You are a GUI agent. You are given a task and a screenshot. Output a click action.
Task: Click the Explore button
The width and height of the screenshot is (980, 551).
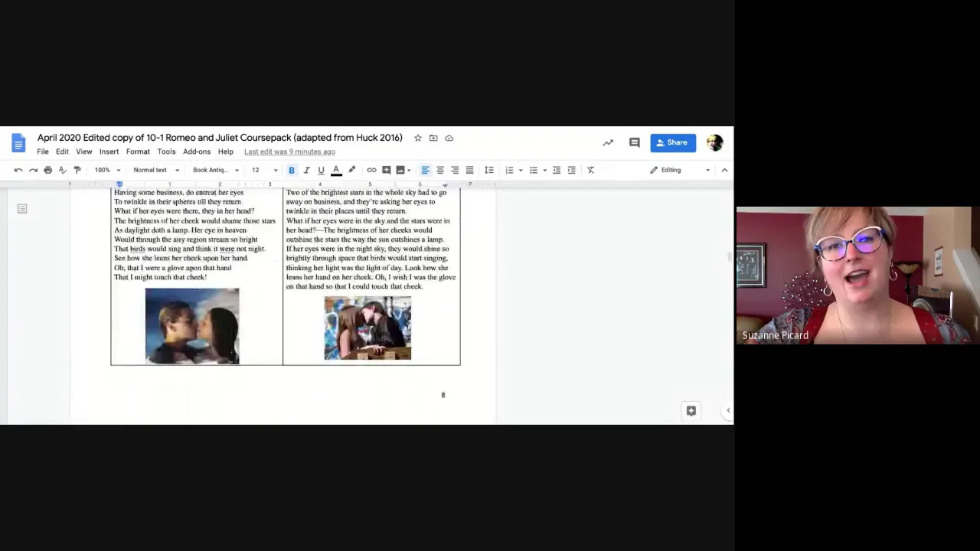pyautogui.click(x=691, y=411)
